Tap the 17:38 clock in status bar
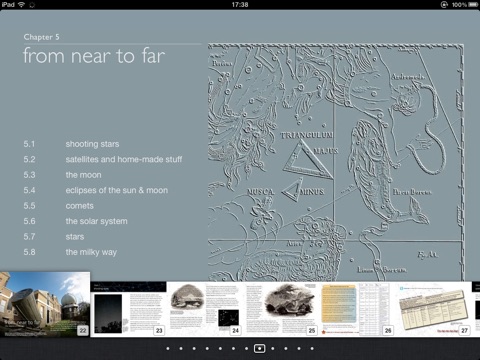The image size is (480, 360). (x=240, y=5)
